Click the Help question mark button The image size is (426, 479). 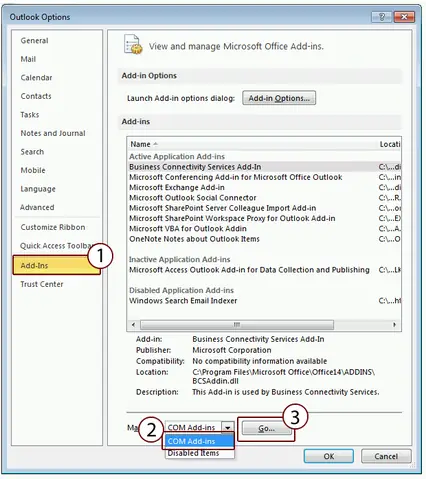point(382,17)
